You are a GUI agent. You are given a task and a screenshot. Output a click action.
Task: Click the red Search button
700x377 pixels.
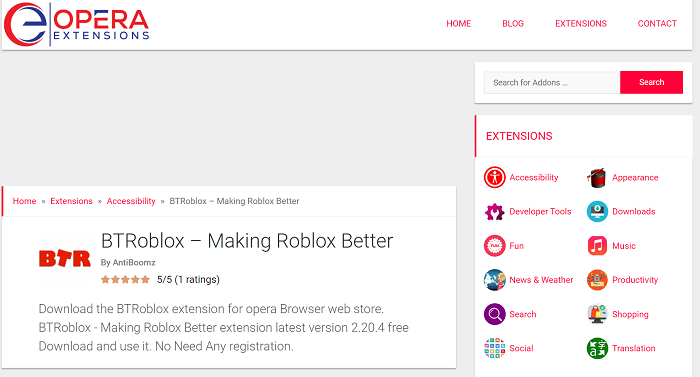(x=651, y=82)
